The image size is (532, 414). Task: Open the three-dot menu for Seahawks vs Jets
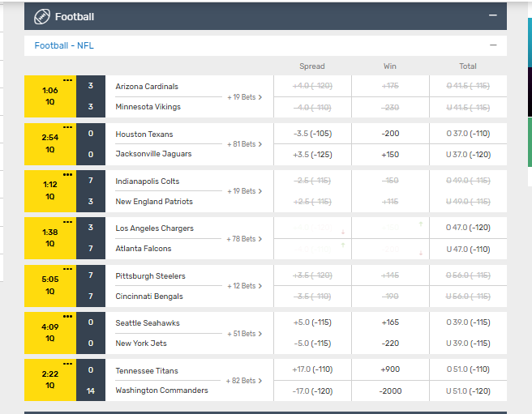coord(68,316)
